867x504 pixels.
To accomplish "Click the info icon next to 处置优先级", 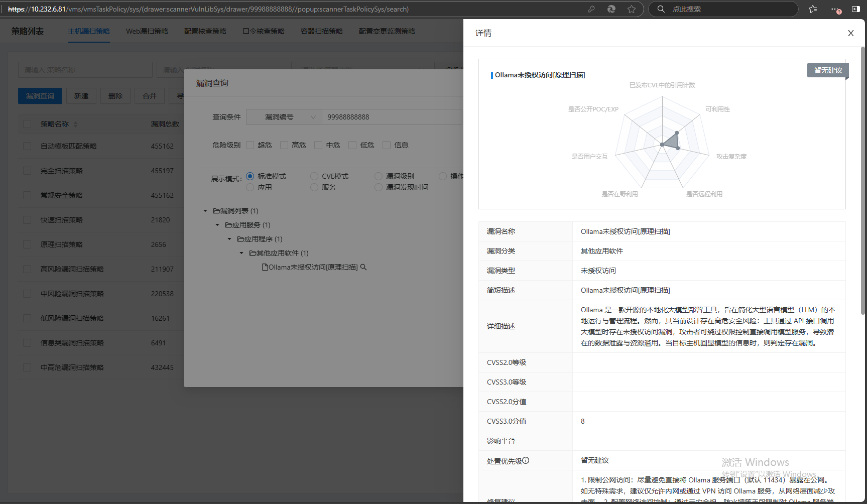I will (x=526, y=460).
